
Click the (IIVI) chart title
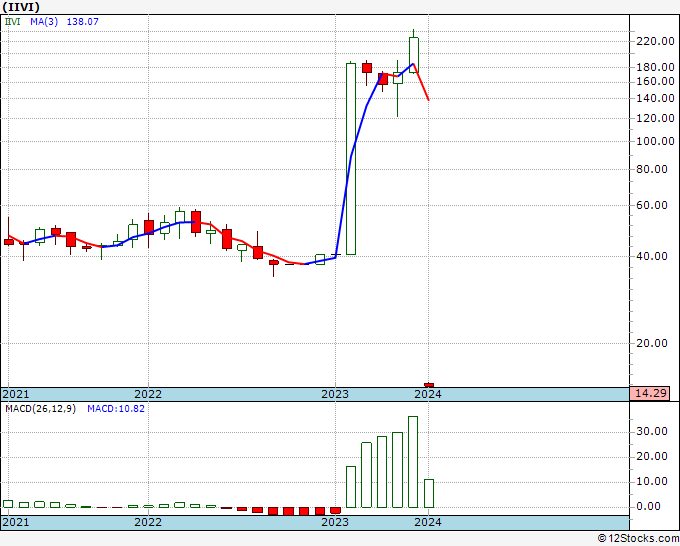[21, 7]
